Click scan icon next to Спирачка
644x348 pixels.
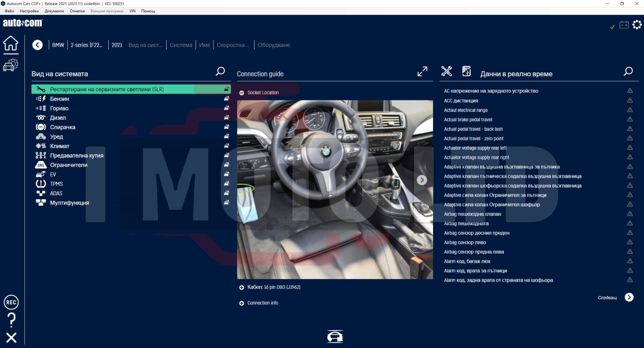click(227, 127)
